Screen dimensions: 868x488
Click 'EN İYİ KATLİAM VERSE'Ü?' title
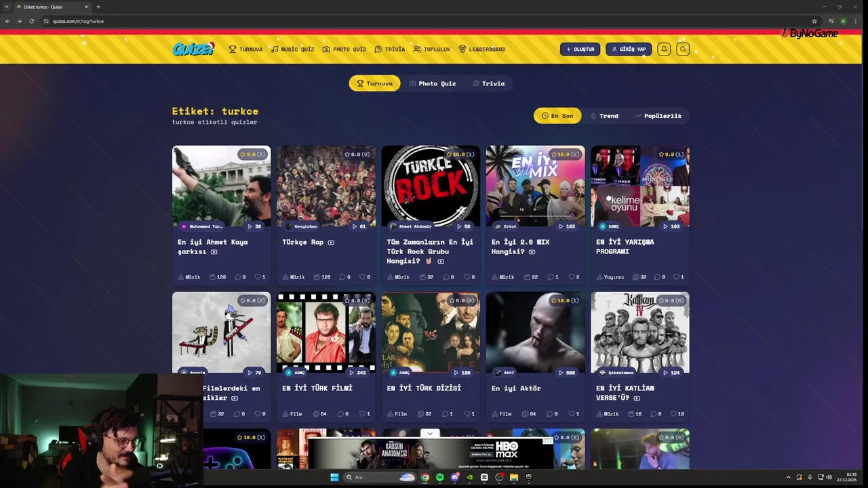click(x=625, y=393)
